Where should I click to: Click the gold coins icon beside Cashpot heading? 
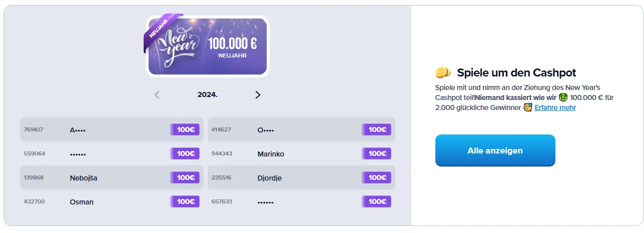(443, 73)
